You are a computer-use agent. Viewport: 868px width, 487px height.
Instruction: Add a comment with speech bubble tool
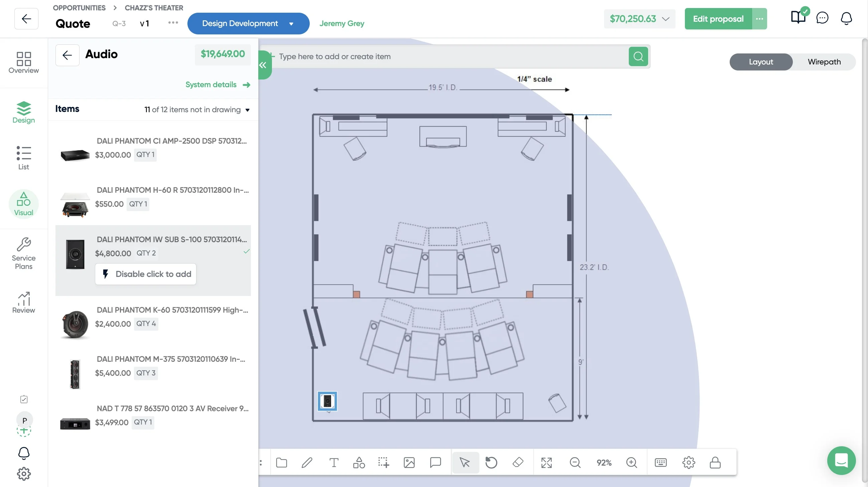coord(435,463)
